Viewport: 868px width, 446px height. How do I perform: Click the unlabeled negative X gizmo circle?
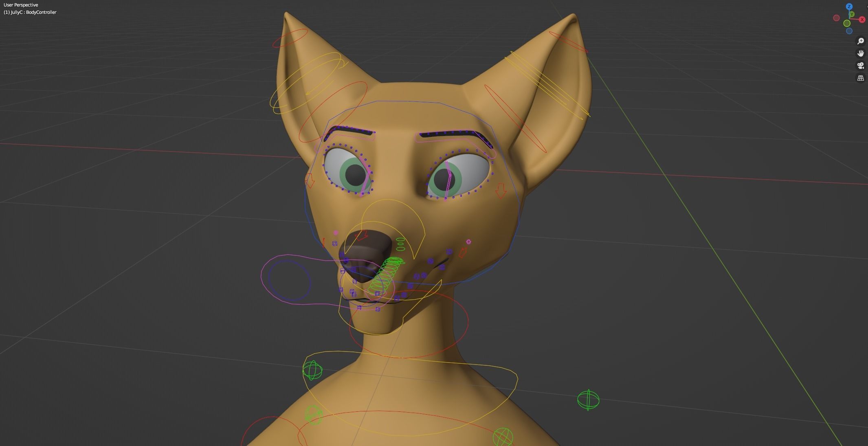836,18
